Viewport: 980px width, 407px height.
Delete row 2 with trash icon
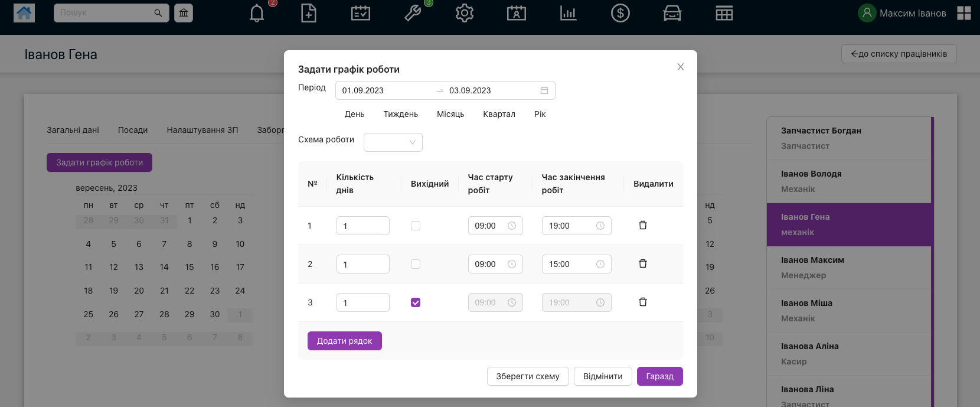point(643,263)
